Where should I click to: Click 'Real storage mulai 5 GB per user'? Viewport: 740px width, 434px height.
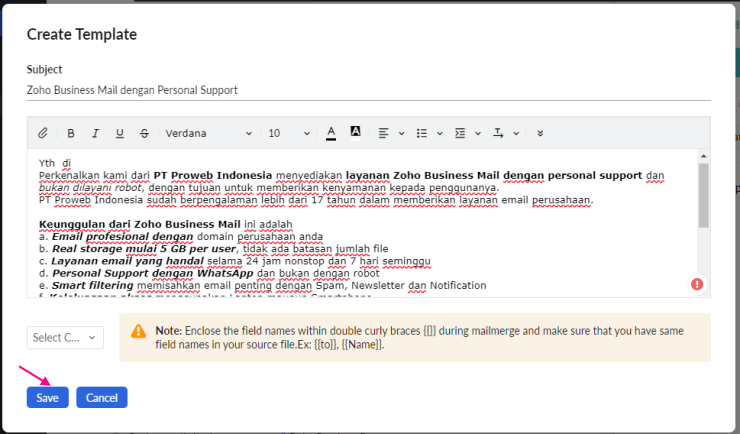(144, 249)
